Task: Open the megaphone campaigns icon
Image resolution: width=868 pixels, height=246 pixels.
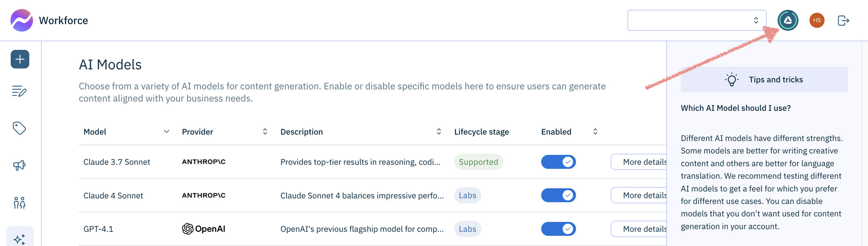Action: tap(19, 165)
